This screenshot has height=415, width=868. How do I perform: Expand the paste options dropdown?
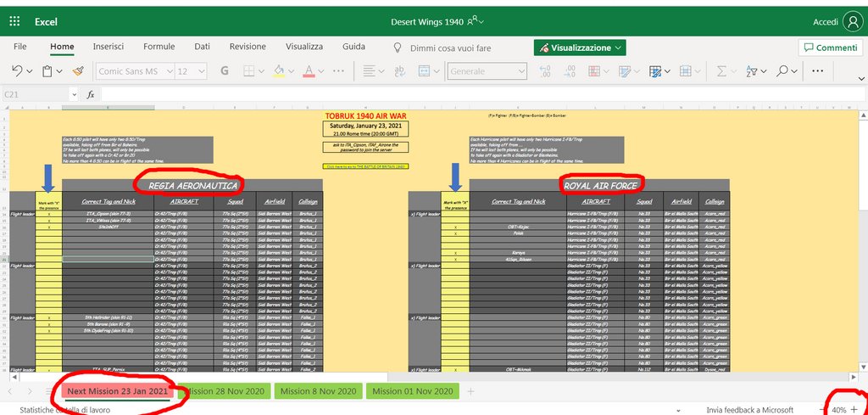click(59, 71)
